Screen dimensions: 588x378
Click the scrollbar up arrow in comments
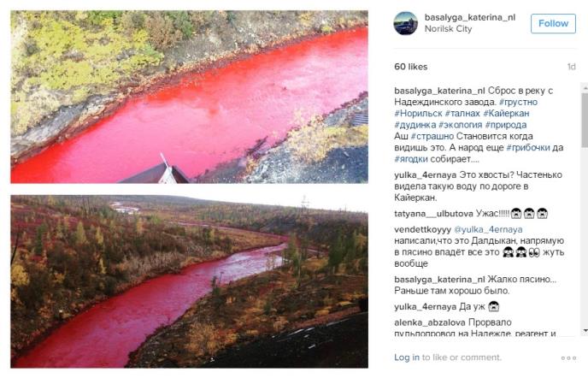pyautogui.click(x=585, y=87)
